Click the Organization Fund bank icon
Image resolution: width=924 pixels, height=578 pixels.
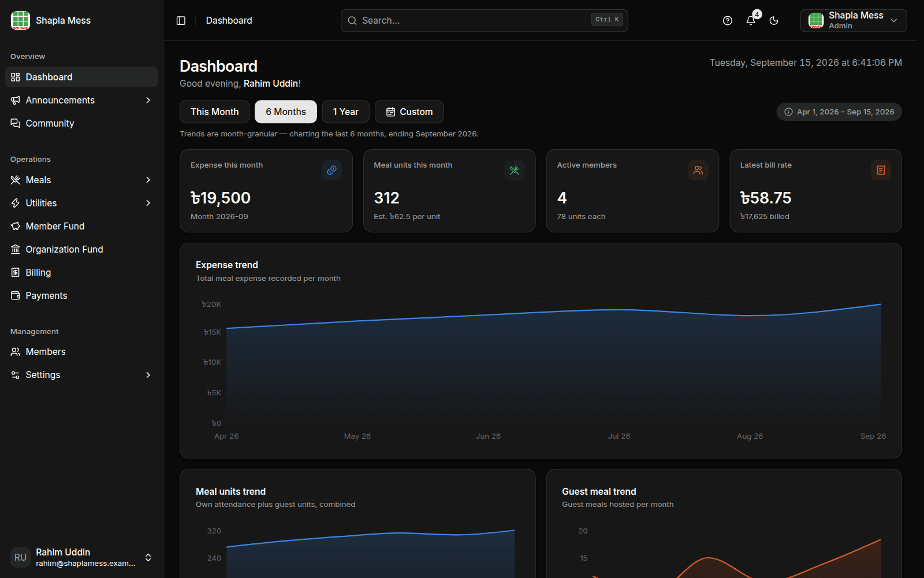click(16, 249)
